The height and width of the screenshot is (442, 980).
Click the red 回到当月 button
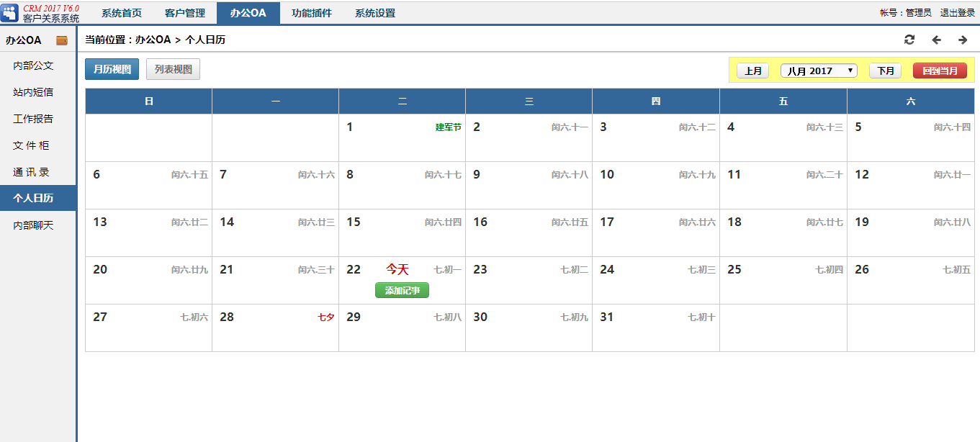(940, 71)
